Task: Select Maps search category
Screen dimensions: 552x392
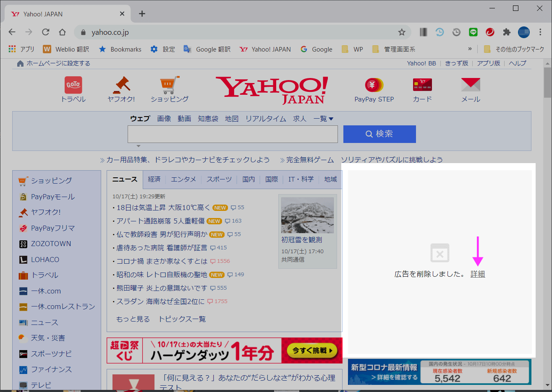Action: pos(232,119)
